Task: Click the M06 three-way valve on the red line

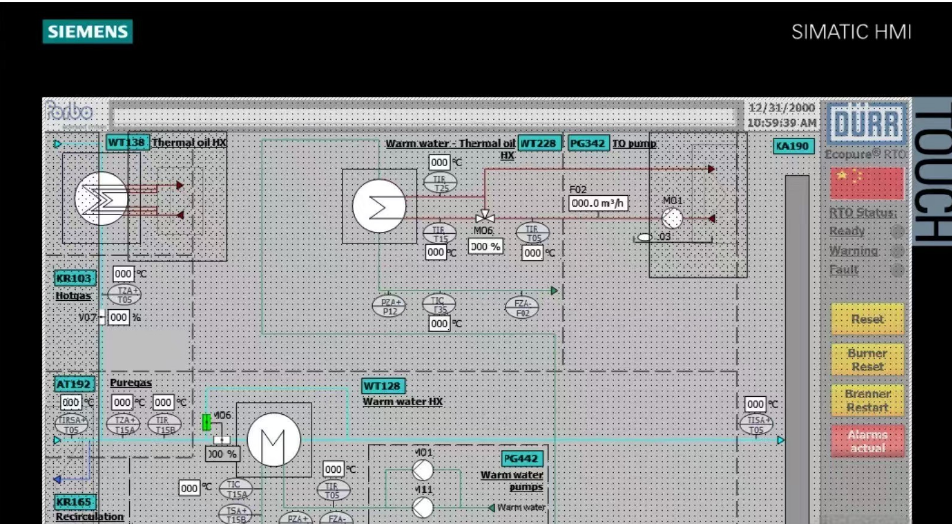Action: point(484,216)
